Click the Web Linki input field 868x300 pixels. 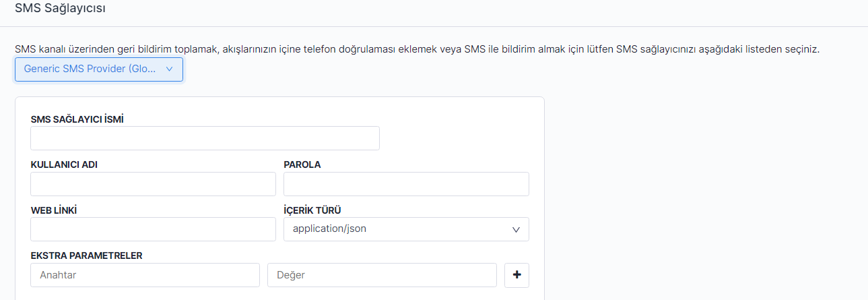click(x=153, y=229)
